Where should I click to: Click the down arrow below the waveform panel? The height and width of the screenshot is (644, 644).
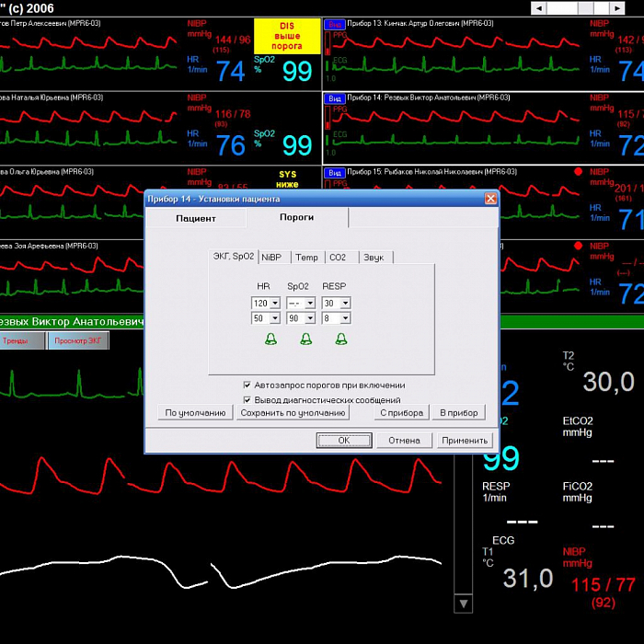[x=464, y=604]
